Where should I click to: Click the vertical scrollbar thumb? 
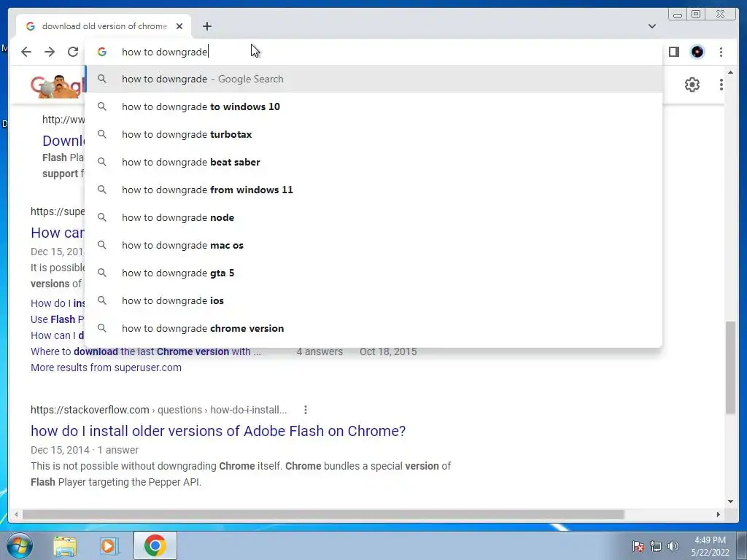click(730, 367)
